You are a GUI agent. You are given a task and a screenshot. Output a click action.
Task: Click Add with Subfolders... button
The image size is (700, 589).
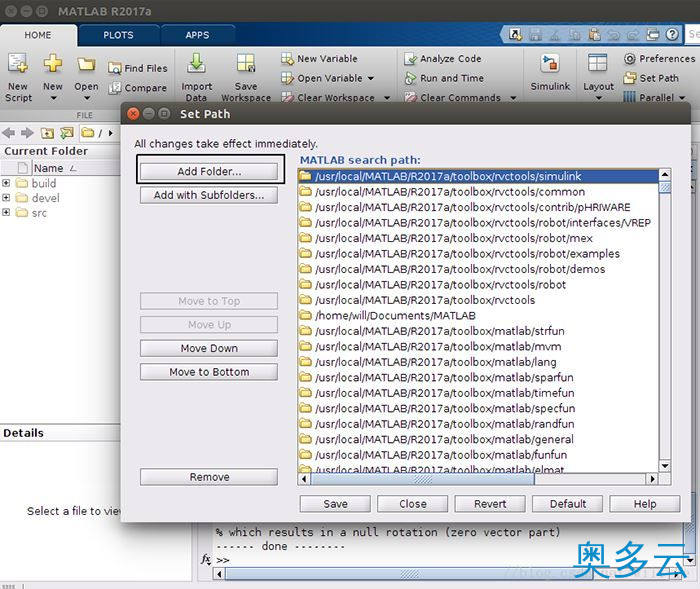209,195
